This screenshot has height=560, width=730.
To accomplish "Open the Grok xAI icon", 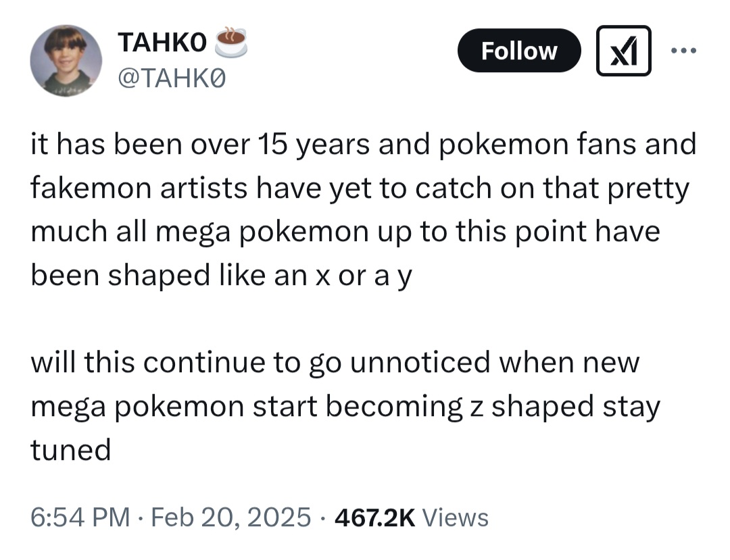I will coord(623,51).
